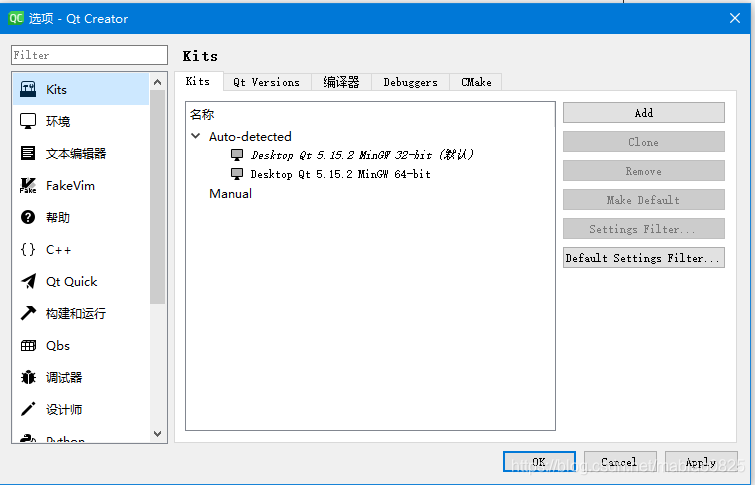Image resolution: width=755 pixels, height=485 pixels.
Task: Open the CMake tab
Action: click(x=476, y=82)
